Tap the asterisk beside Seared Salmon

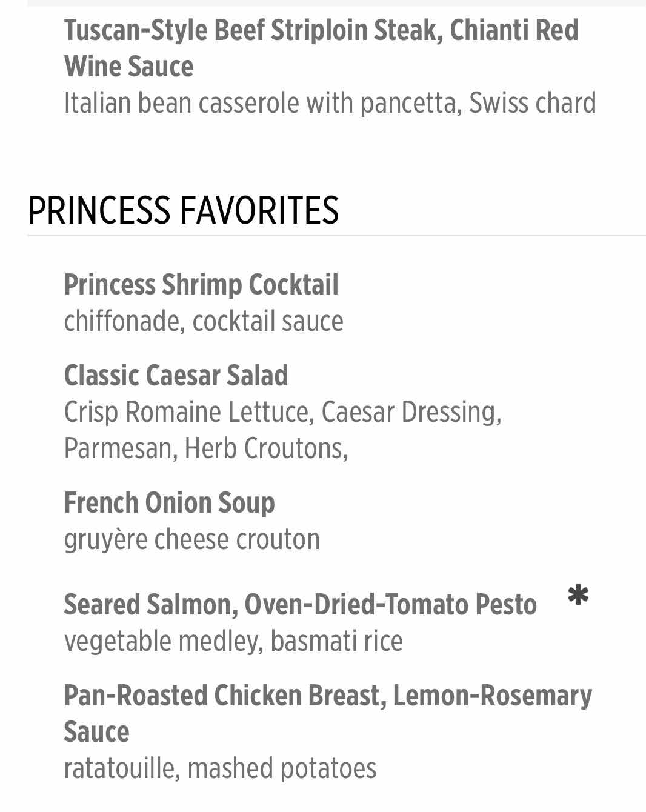(x=578, y=595)
